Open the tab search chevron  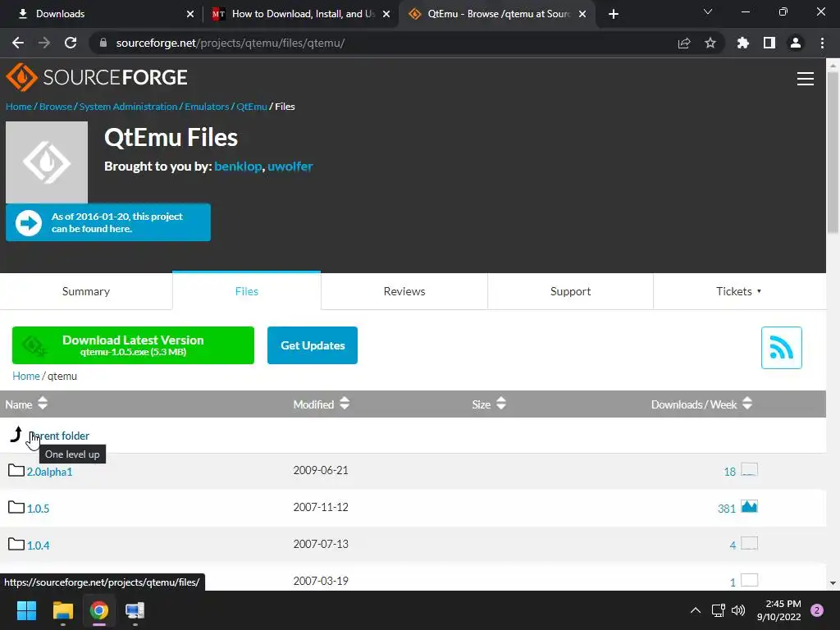click(x=708, y=11)
